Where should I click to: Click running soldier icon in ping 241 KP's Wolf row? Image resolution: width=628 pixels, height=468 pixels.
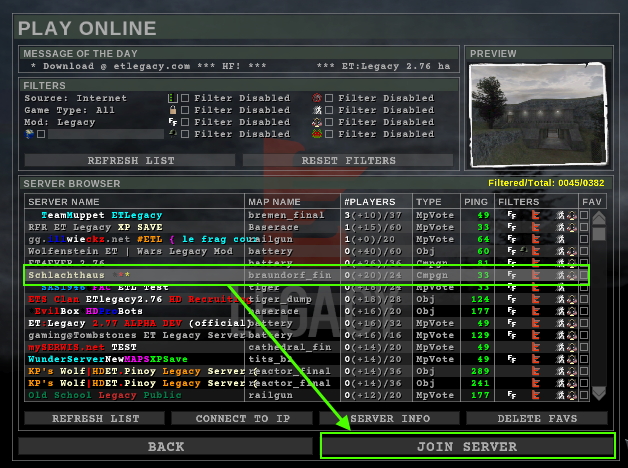[x=560, y=383]
